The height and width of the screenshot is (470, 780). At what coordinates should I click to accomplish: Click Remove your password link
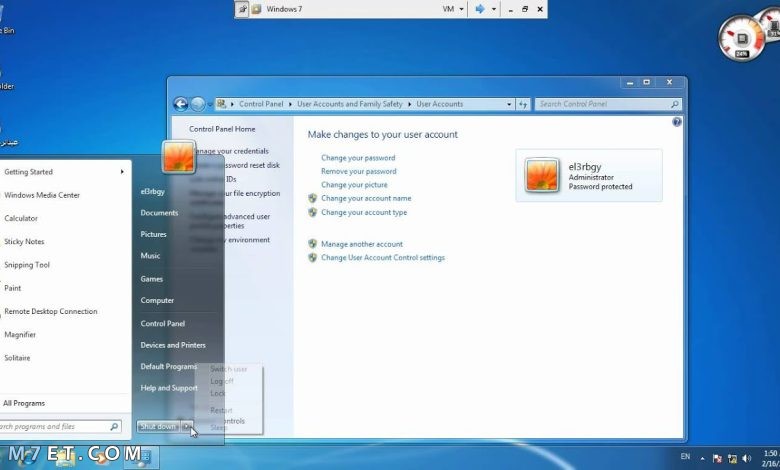pyautogui.click(x=359, y=171)
